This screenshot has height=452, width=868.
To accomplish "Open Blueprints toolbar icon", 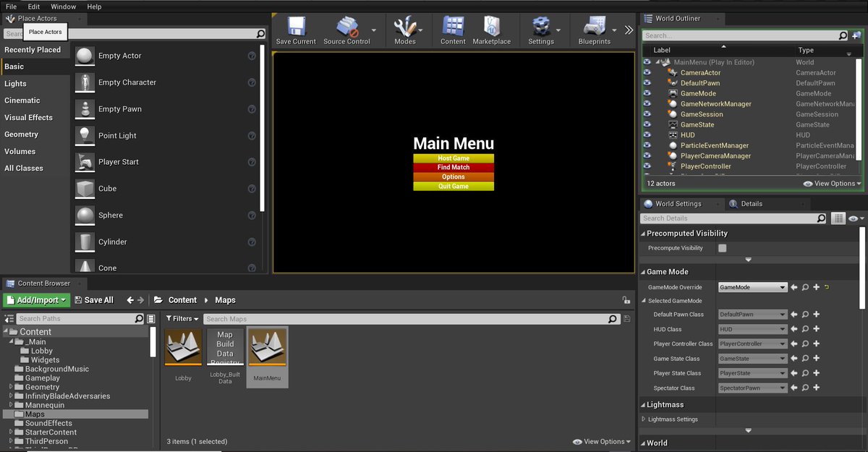I will (594, 27).
